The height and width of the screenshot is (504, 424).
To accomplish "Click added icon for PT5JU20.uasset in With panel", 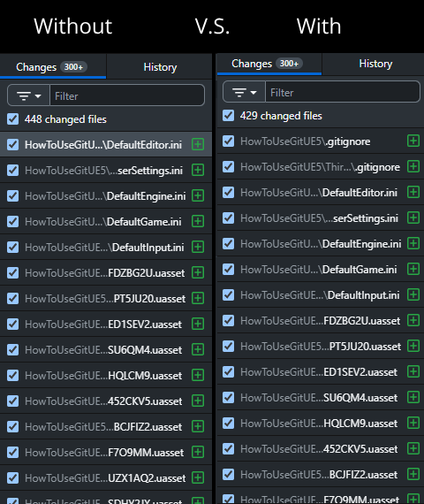I will tap(413, 346).
